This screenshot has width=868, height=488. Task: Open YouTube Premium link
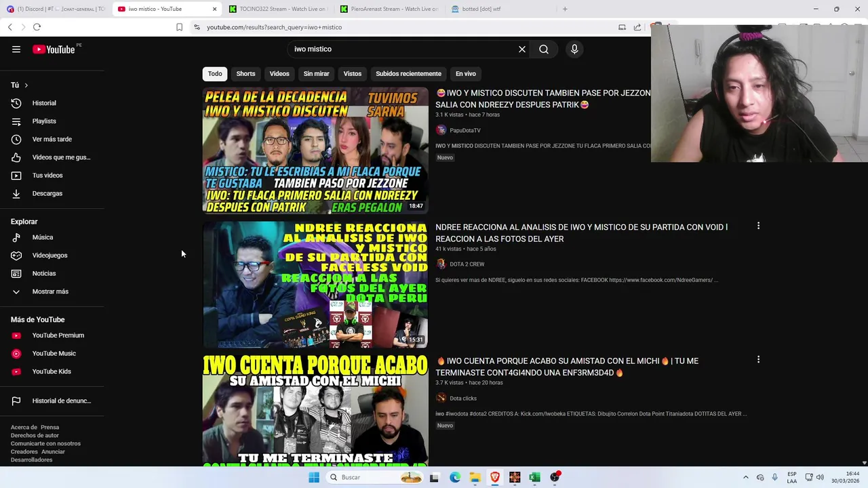[52, 335]
